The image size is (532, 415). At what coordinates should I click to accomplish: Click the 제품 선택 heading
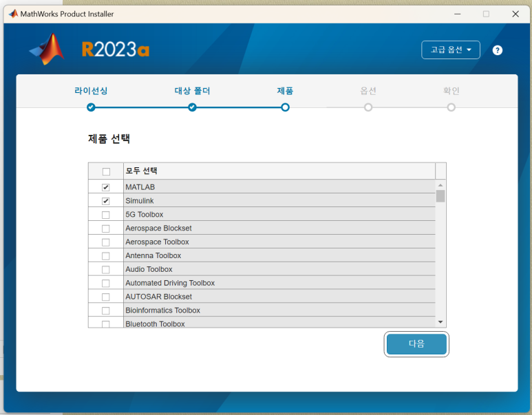coord(109,138)
